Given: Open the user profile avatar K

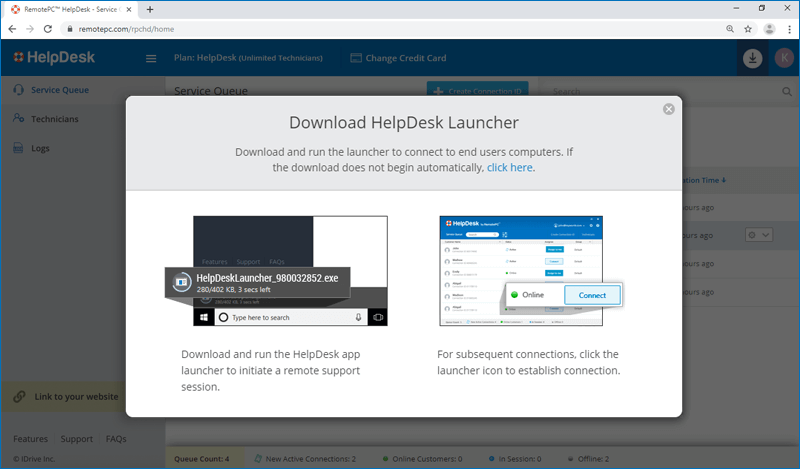Looking at the screenshot, I should coord(783,58).
